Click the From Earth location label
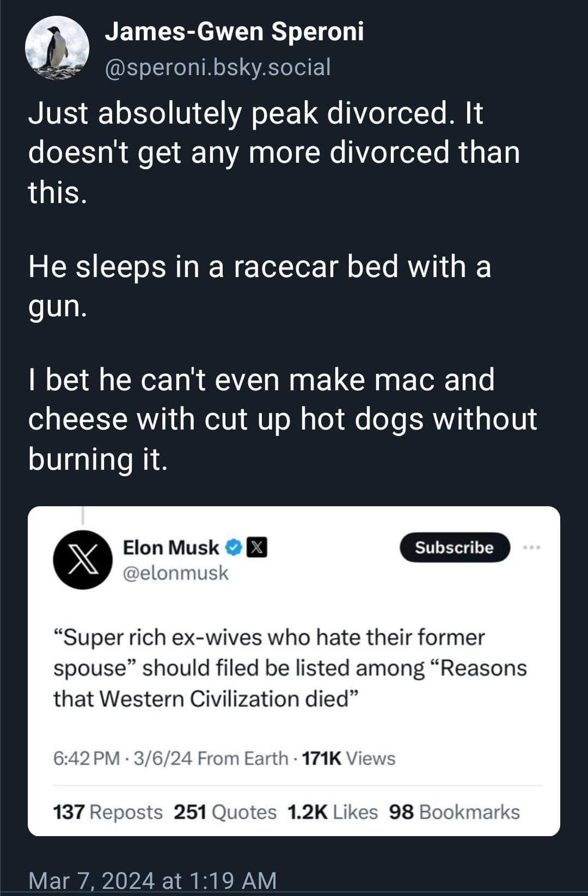Image resolution: width=588 pixels, height=896 pixels. (x=243, y=758)
